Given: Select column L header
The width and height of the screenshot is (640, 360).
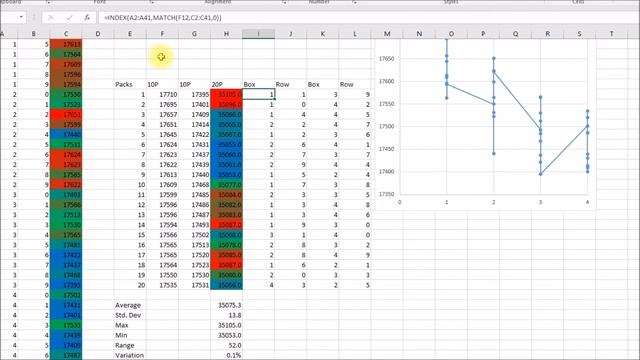Looking at the screenshot, I should pos(355,34).
